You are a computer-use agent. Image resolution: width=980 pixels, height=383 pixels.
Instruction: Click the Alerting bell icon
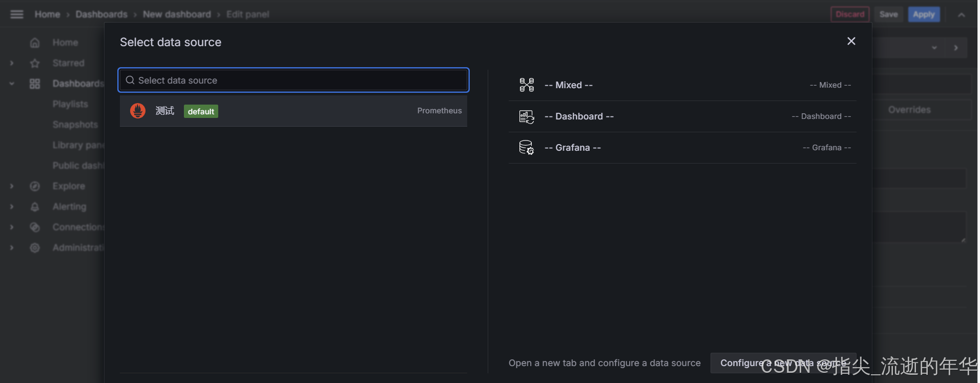tap(35, 207)
